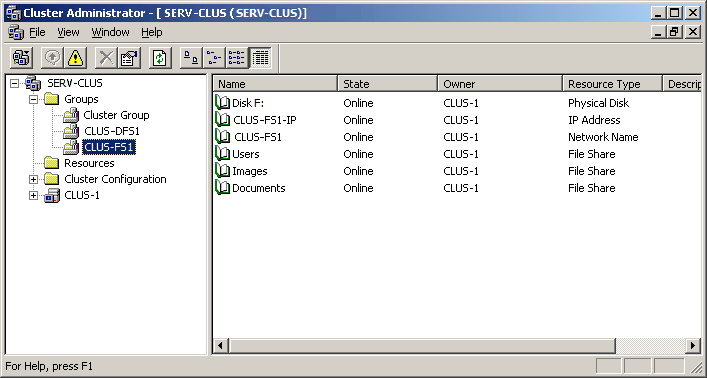Click the grayed Bring Online toolbar icon

(x=53, y=58)
